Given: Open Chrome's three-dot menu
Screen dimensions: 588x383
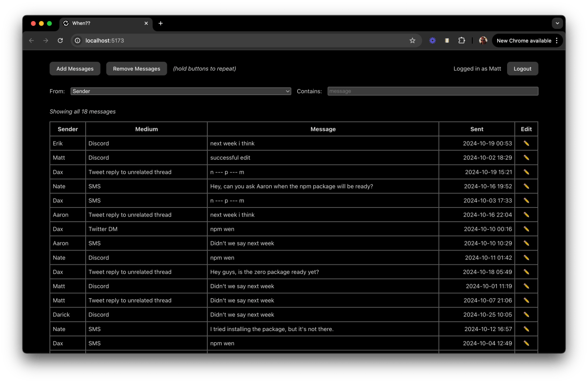Looking at the screenshot, I should (x=557, y=41).
